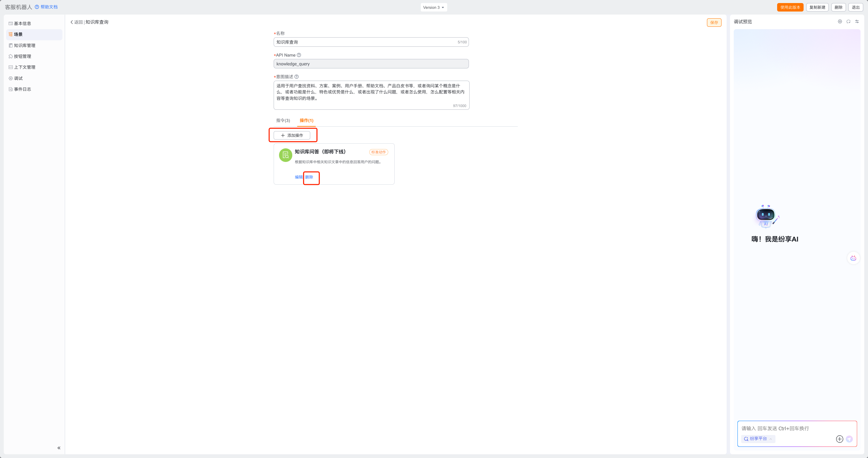The height and width of the screenshot is (458, 868).
Task: Click the help icon beside 意图描述
Action: [296, 77]
